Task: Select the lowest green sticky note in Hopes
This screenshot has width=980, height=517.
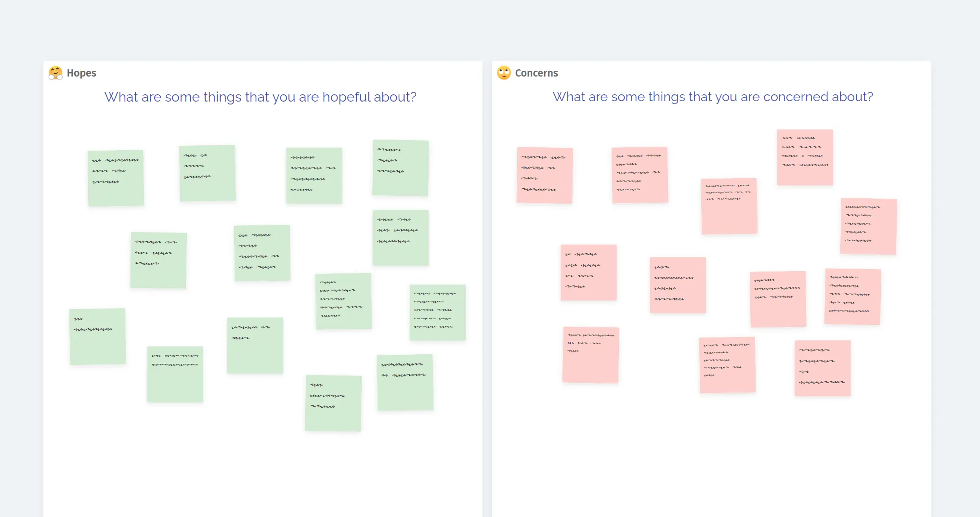Action: 333,403
